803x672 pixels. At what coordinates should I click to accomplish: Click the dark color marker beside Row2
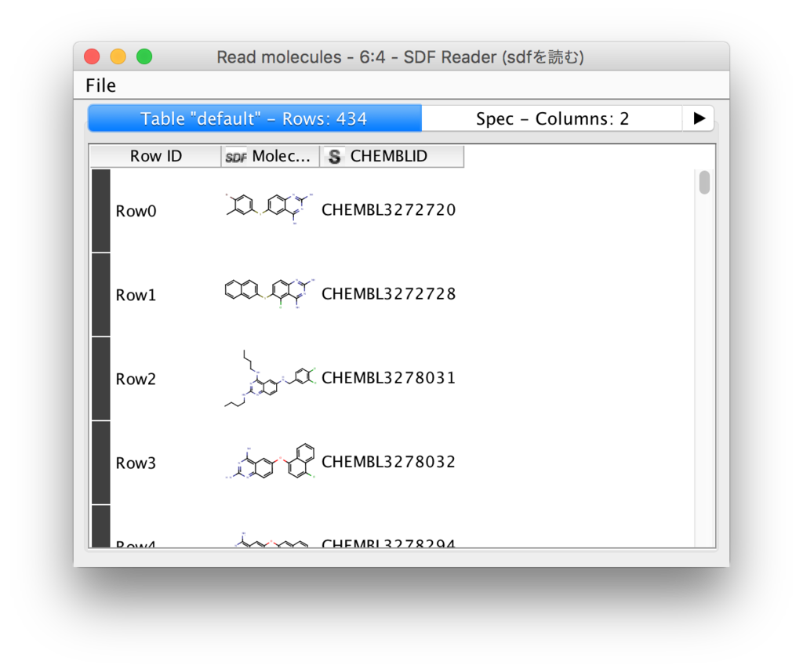pyautogui.click(x=101, y=379)
